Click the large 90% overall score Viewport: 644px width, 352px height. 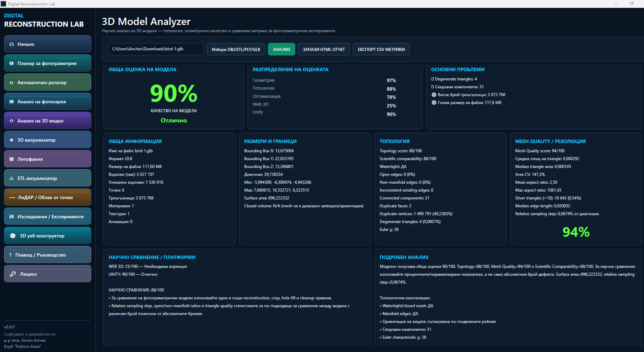pyautogui.click(x=174, y=93)
